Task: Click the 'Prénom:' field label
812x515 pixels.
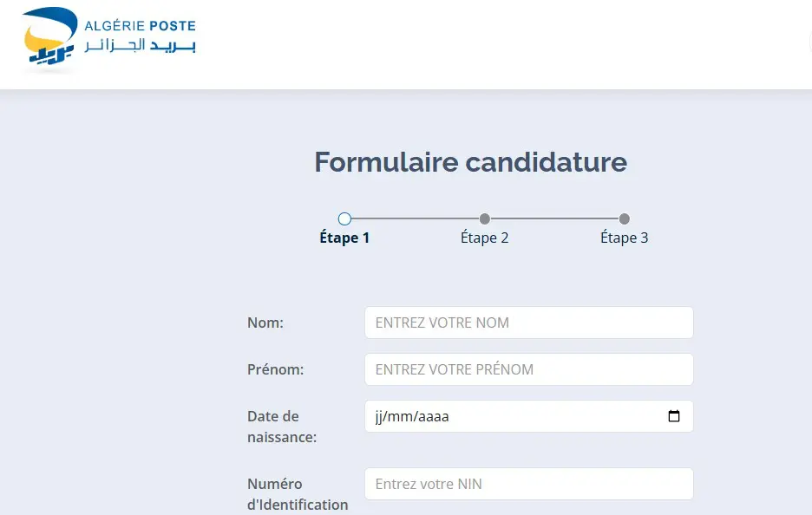Action: point(275,369)
